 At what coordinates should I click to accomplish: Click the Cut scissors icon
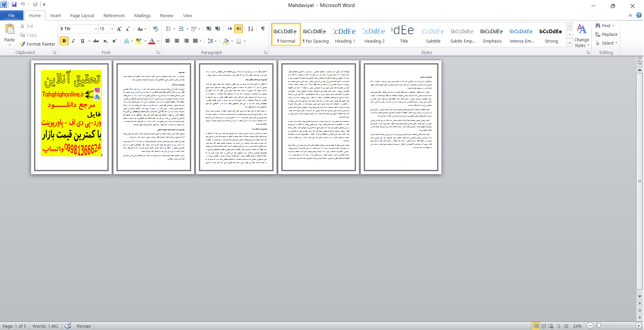tap(22, 26)
